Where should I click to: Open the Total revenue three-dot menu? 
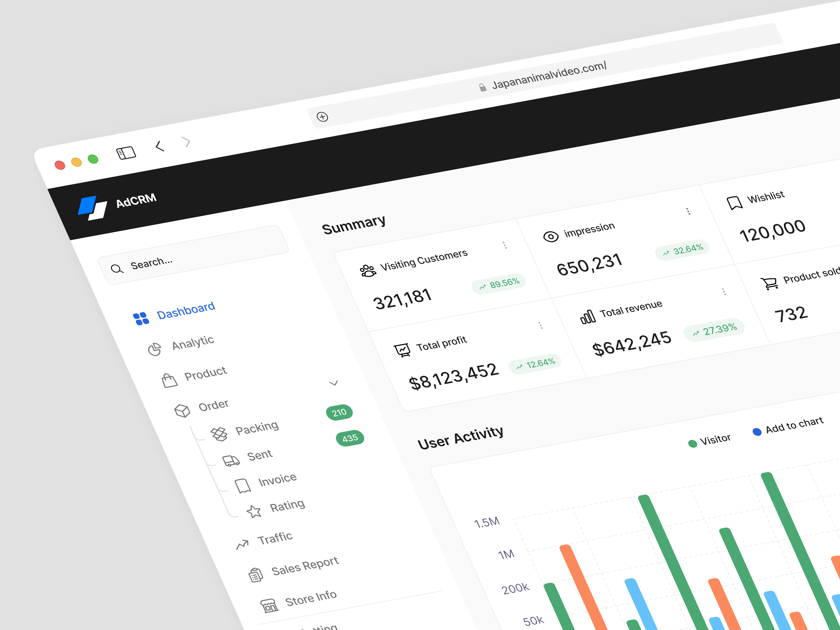point(724,291)
